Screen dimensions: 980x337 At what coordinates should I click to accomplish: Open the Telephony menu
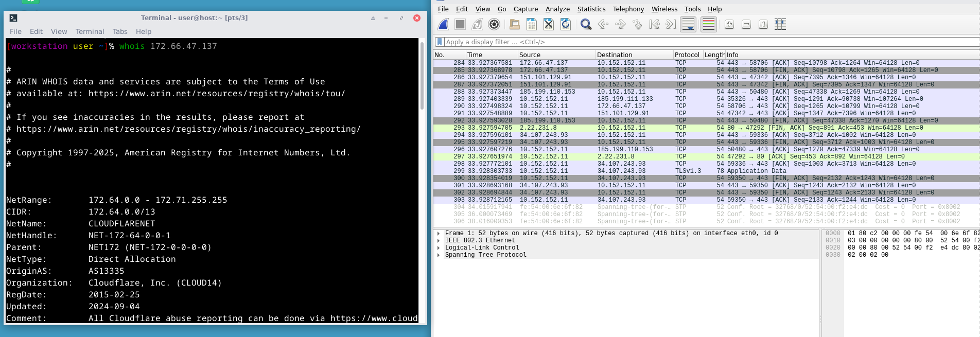628,9
